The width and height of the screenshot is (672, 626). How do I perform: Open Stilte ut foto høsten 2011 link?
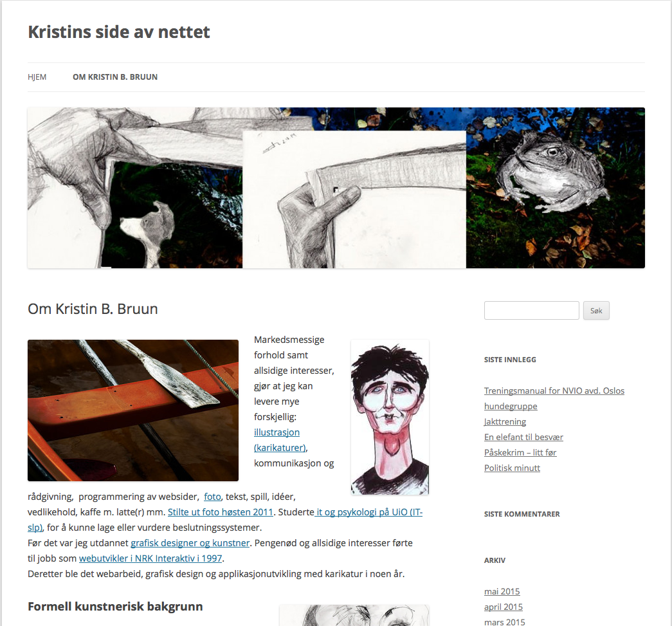221,512
